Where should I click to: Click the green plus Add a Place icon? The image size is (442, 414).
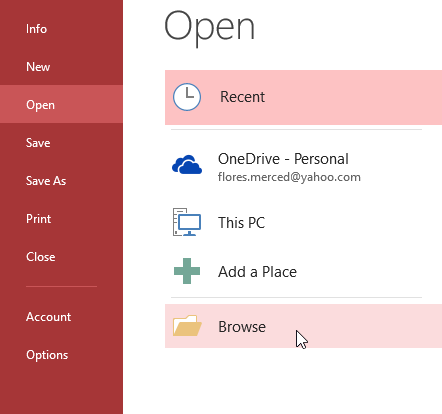tap(187, 271)
